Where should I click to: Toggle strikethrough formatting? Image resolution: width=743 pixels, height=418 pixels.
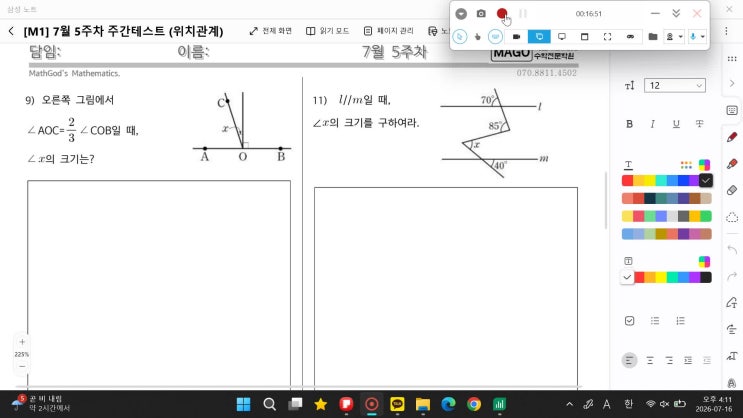699,124
